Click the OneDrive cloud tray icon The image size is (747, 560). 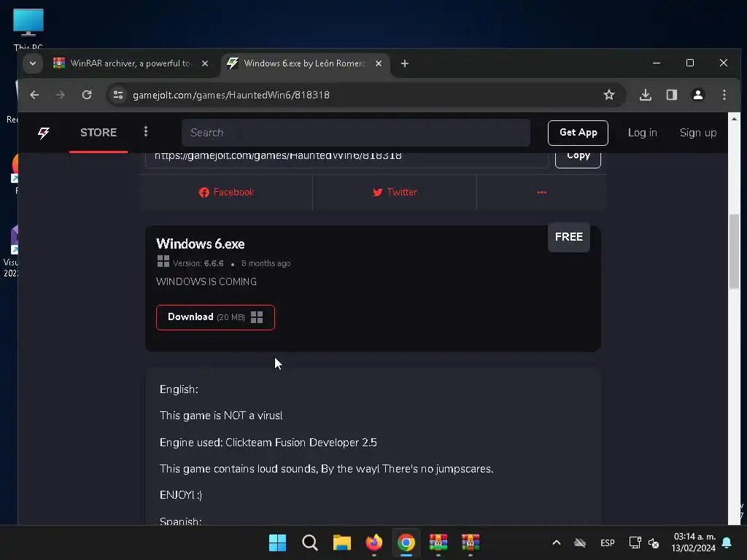(580, 542)
